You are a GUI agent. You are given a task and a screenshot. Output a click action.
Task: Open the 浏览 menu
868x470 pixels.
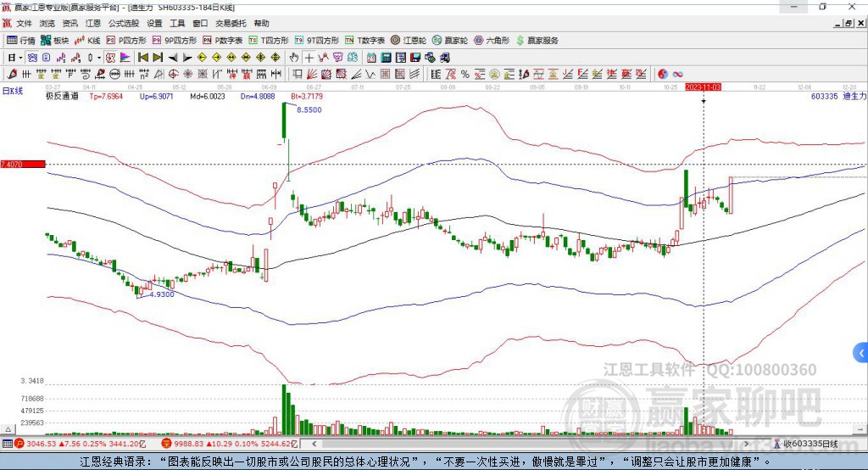pos(47,23)
